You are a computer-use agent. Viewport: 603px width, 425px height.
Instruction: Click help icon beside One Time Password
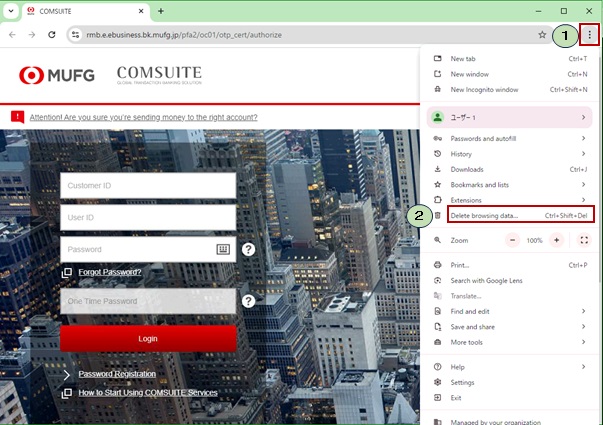click(248, 301)
